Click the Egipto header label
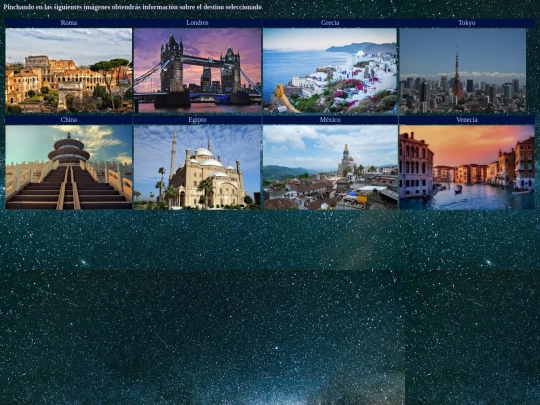540x405 pixels. 197,120
